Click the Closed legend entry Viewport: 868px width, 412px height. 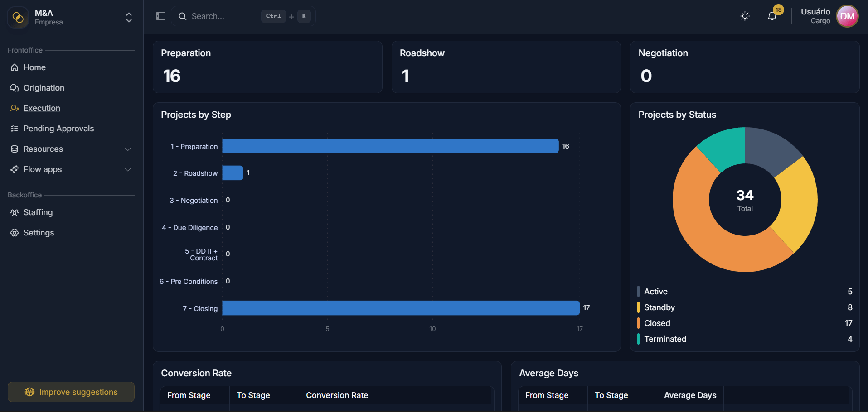pos(745,323)
